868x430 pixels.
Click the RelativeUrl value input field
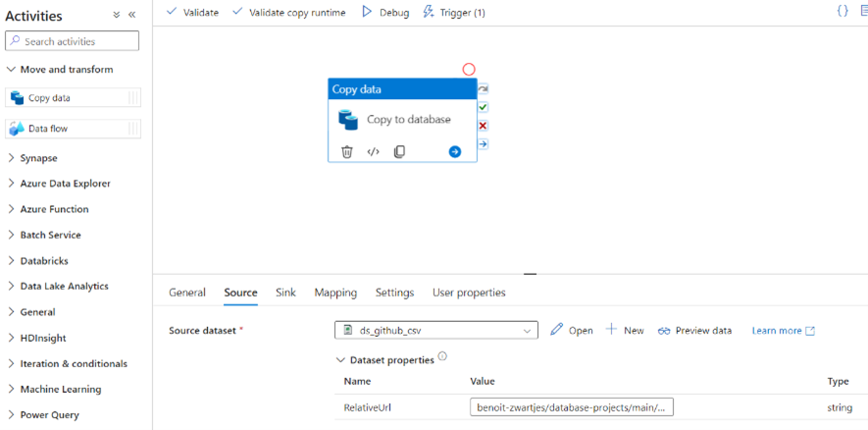(x=572, y=407)
